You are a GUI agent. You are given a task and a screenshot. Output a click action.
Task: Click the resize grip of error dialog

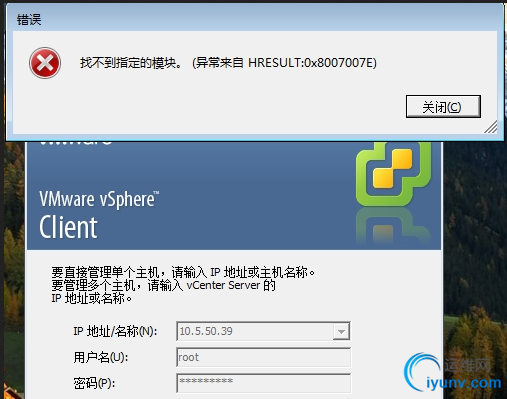coord(491,127)
